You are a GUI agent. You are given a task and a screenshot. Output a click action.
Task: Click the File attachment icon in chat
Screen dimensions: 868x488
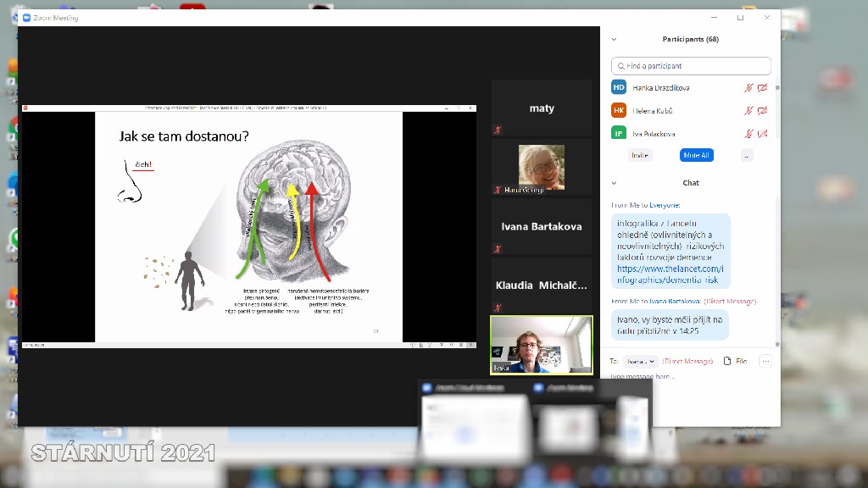(x=735, y=361)
